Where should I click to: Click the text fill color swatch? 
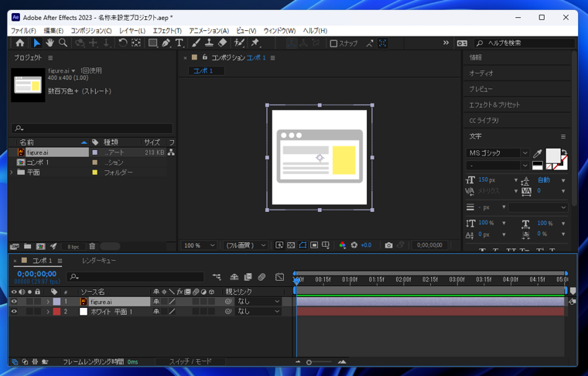[552, 155]
